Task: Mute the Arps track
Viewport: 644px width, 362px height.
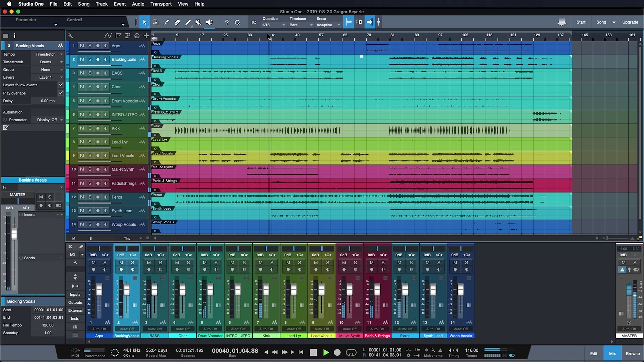Action: (x=82, y=46)
